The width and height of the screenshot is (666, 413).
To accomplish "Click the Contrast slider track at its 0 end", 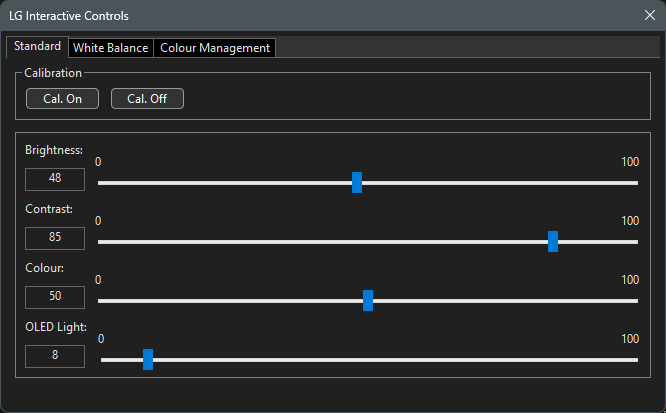I will [100, 241].
